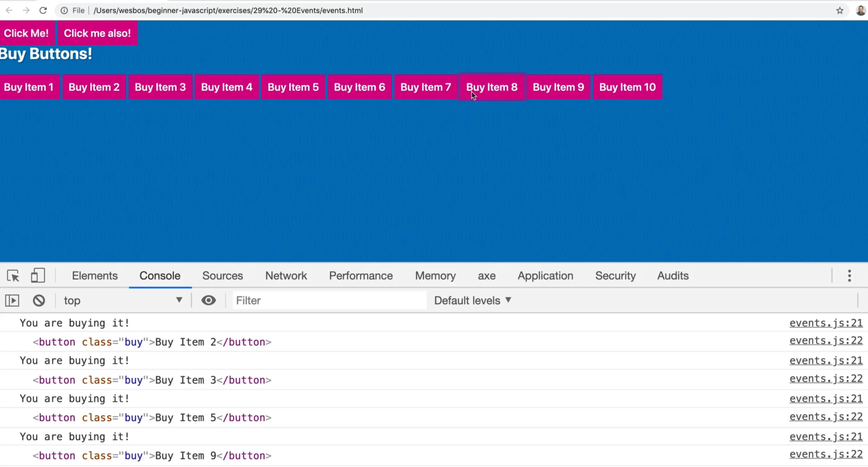Open DevTools three-dot customize menu
The image size is (868, 467).
849,276
